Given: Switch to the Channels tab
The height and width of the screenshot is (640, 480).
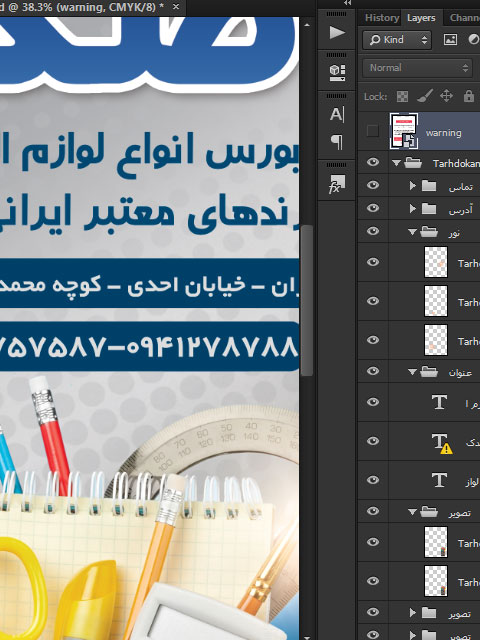Looking at the screenshot, I should tap(464, 18).
